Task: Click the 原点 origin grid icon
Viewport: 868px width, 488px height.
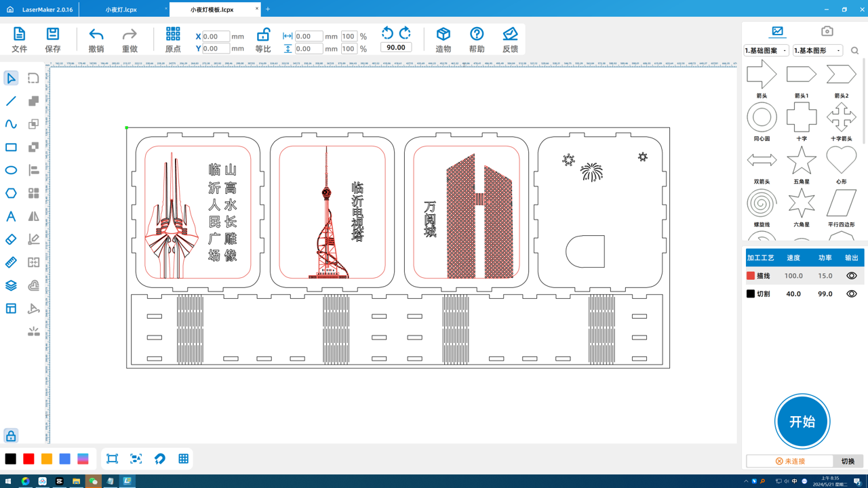Action: [173, 34]
